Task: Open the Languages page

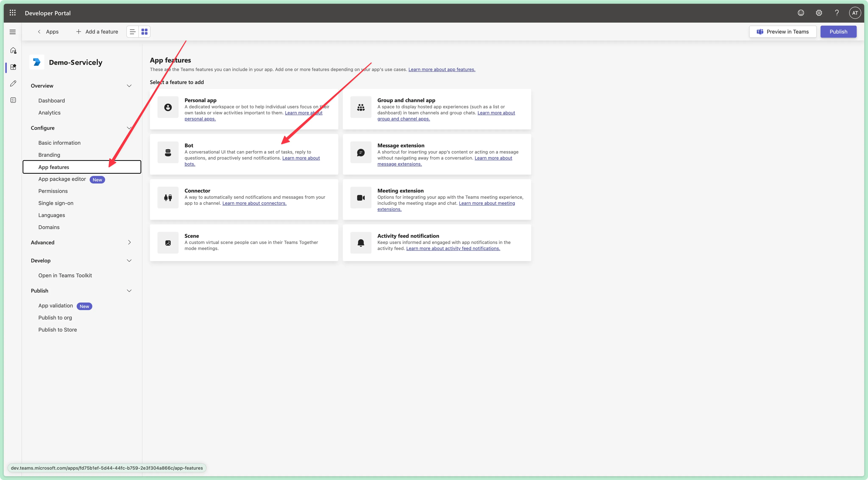Action: [x=51, y=215]
